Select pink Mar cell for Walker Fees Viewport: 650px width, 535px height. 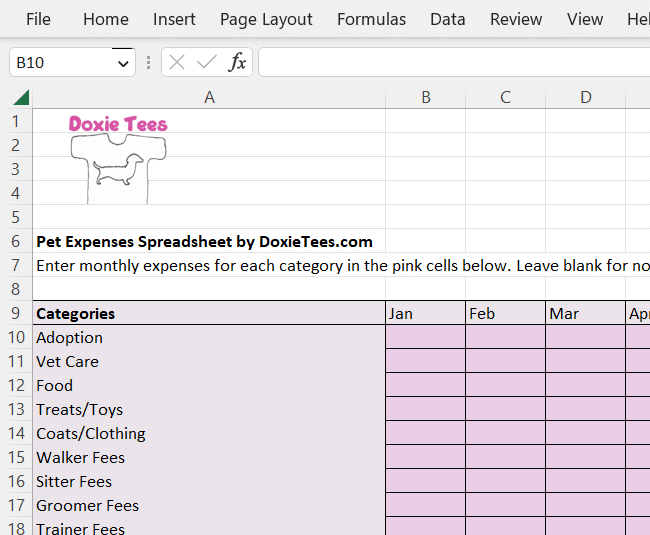click(x=585, y=457)
